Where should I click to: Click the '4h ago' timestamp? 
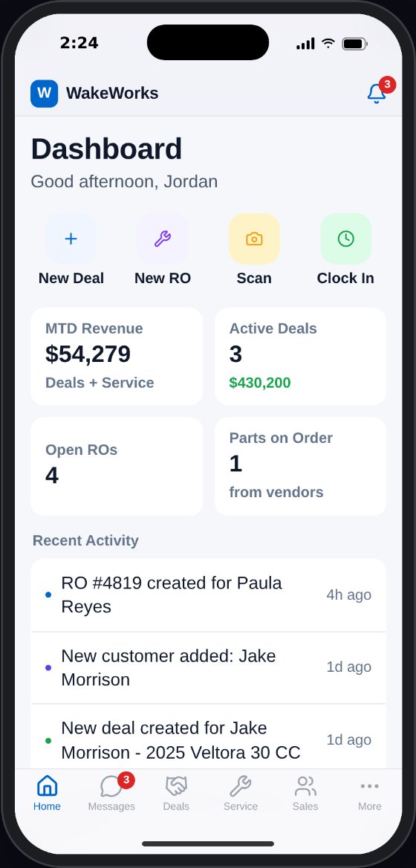point(348,595)
